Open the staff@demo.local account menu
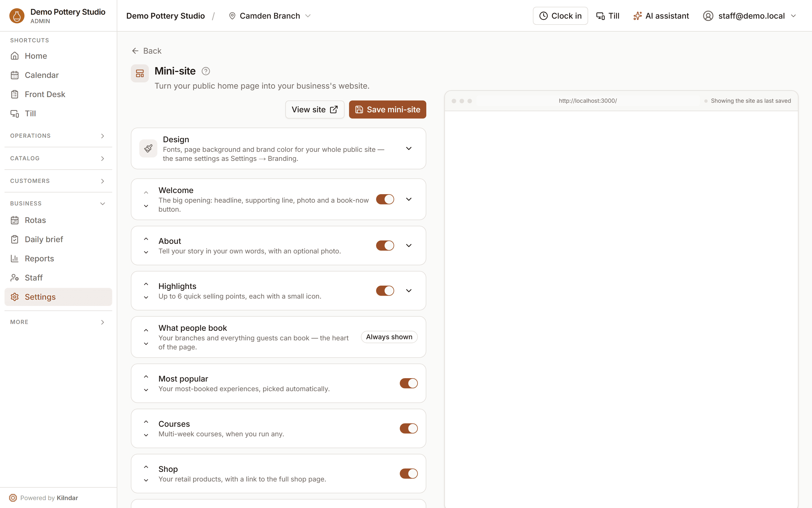The width and height of the screenshot is (812, 508). tap(750, 16)
